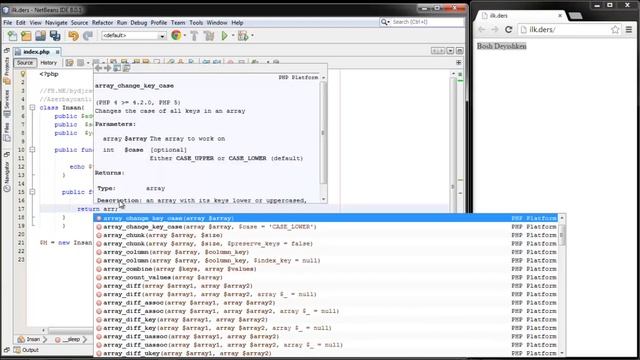Viewport: 640px width, 360px height.
Task: Open the Run Project dropdown arrow
Action: (x=233, y=36)
